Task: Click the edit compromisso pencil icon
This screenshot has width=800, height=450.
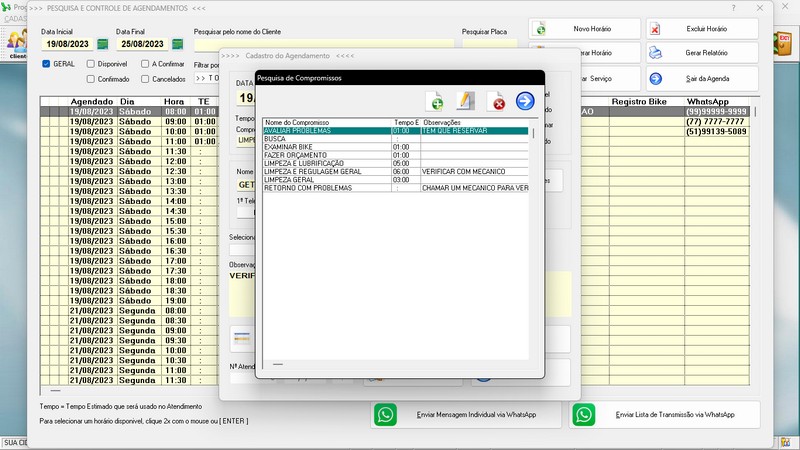Action: coord(465,101)
